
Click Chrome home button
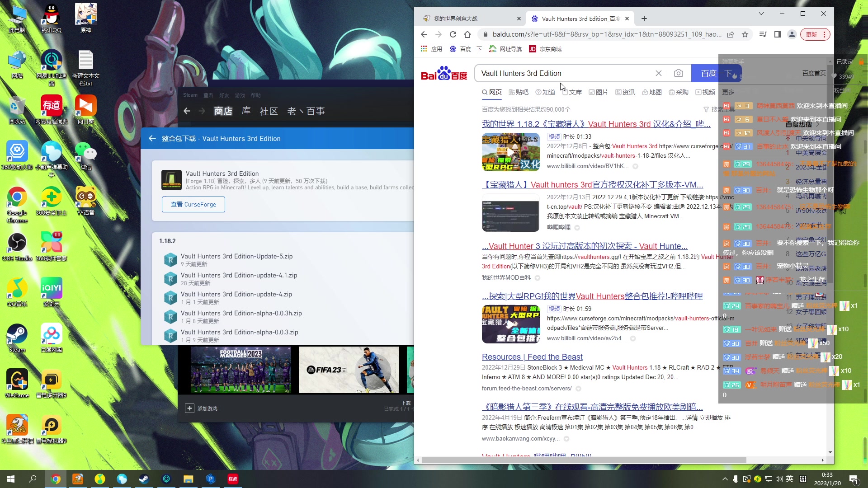[x=467, y=34]
